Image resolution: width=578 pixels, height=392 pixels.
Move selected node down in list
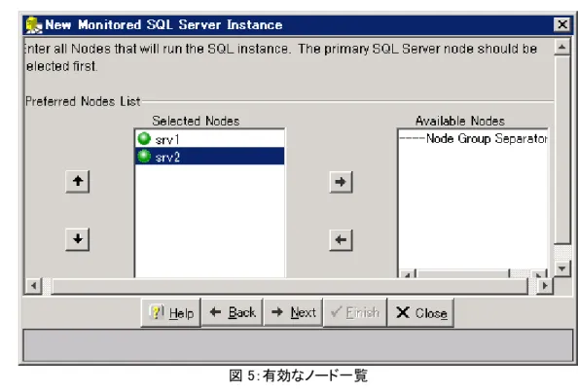point(78,239)
